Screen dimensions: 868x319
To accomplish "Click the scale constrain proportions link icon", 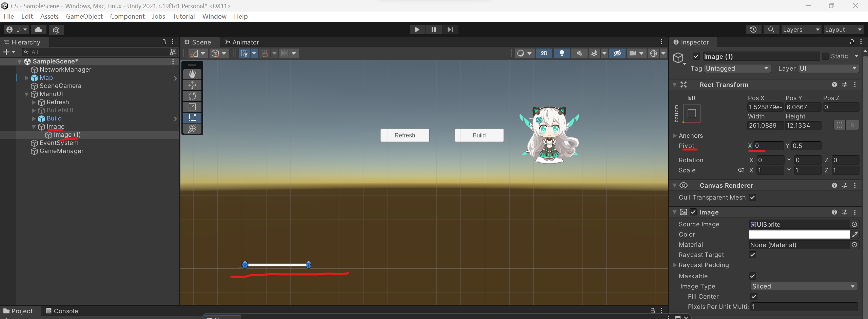I will 741,170.
